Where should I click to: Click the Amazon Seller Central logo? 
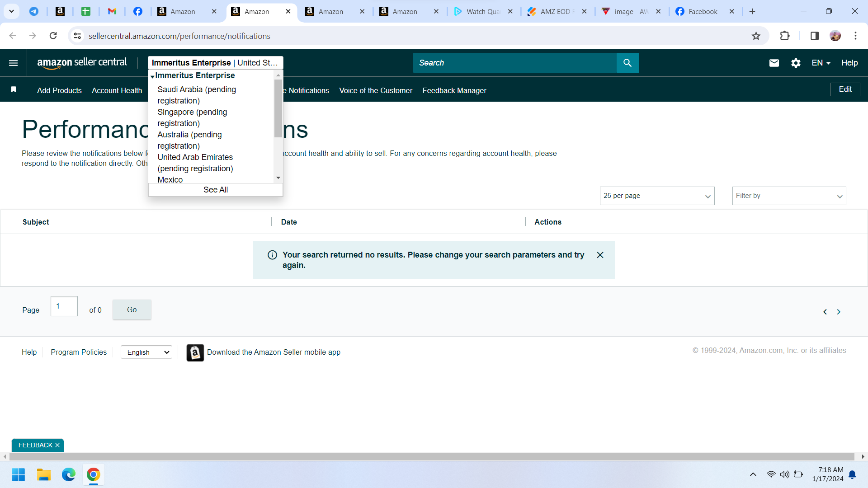click(82, 63)
